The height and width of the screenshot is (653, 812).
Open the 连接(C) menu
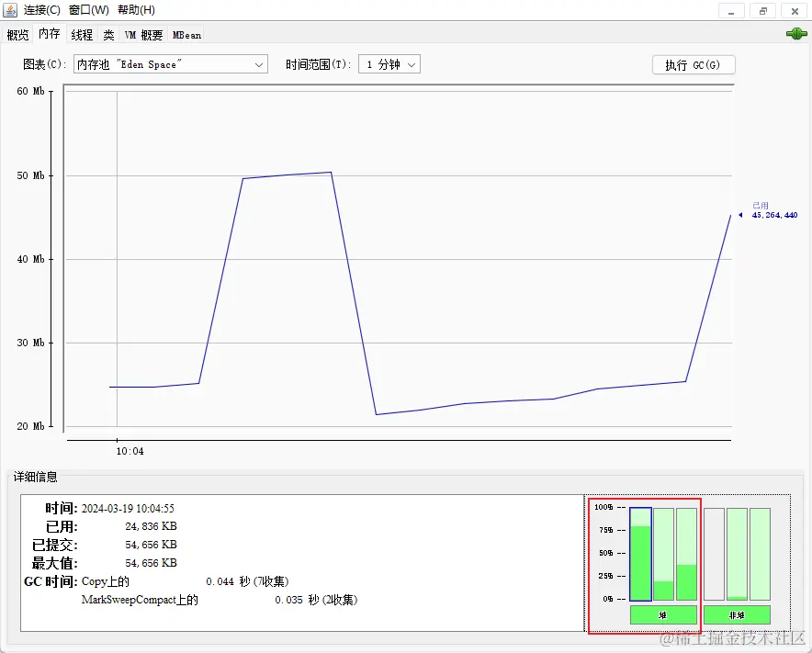click(41, 10)
